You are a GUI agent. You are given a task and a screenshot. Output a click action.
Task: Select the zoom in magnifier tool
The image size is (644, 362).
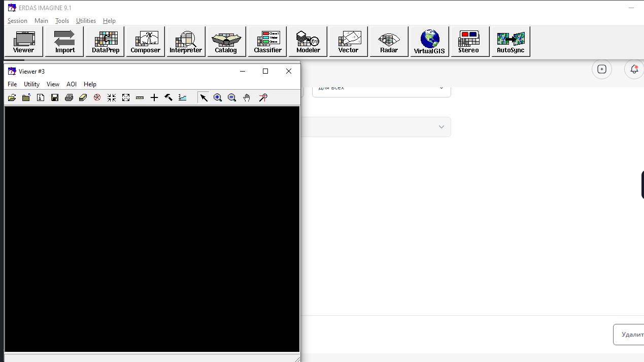point(218,97)
